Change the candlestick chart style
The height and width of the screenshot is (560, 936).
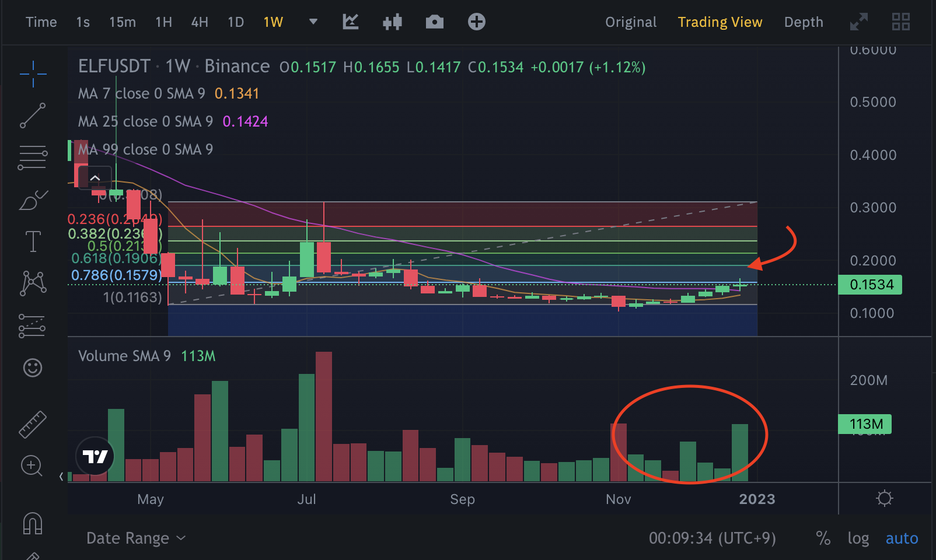(x=392, y=22)
